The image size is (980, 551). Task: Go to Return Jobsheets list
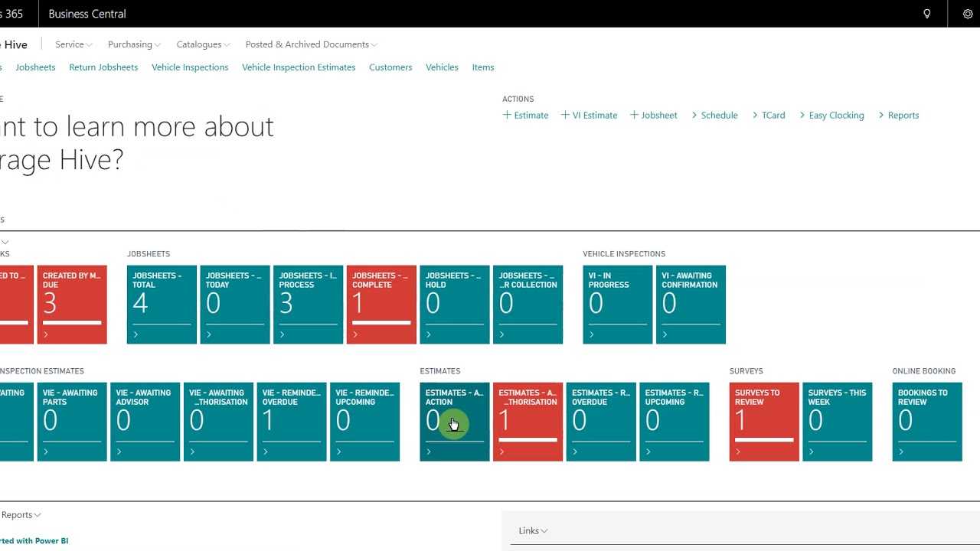(103, 67)
